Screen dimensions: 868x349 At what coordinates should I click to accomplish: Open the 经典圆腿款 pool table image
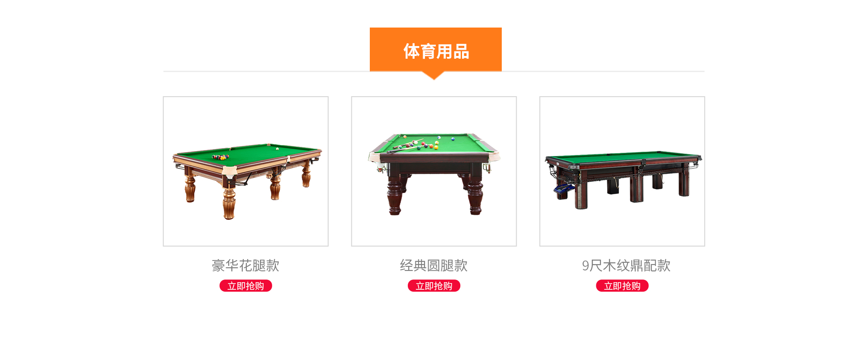pyautogui.click(x=434, y=171)
